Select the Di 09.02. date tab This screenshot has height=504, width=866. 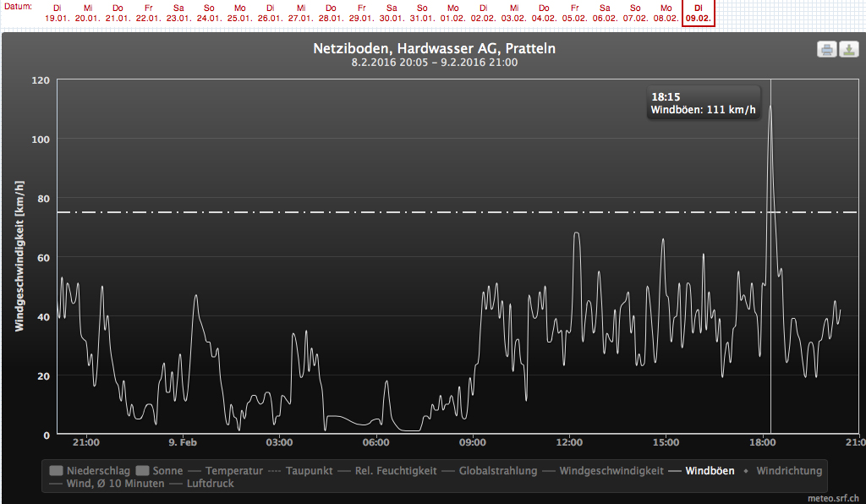click(698, 13)
